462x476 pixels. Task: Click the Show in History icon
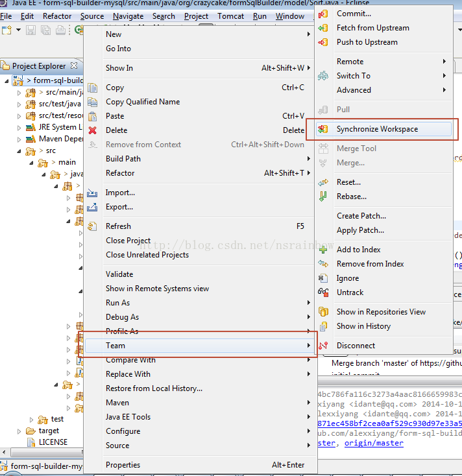tap(323, 326)
